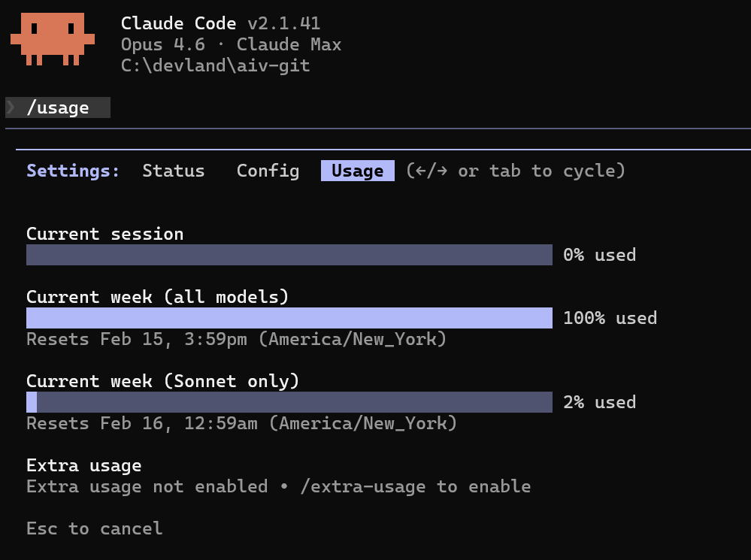
Task: Click the /usage command input field
Action: click(58, 107)
